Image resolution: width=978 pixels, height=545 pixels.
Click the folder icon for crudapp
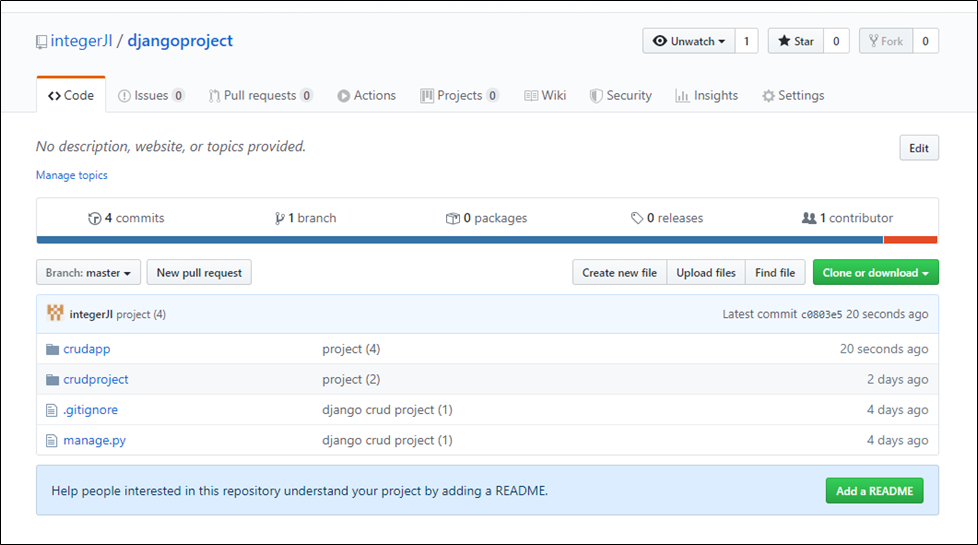(x=52, y=349)
